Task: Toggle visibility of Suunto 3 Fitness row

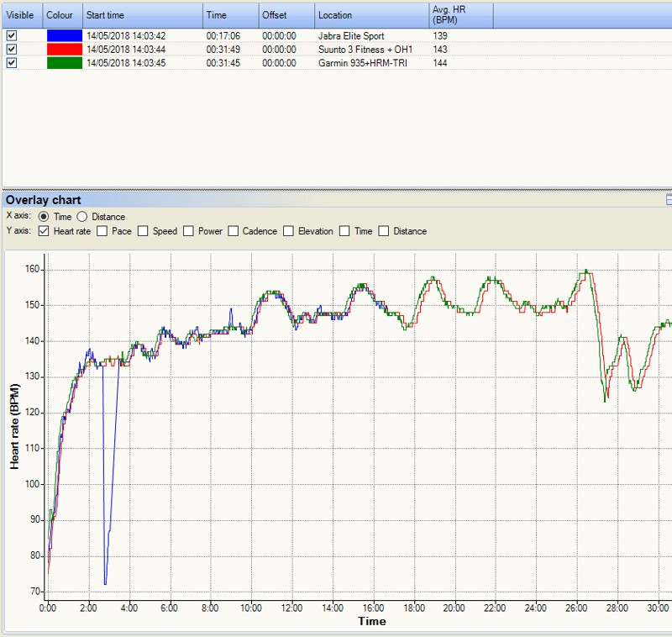Action: (11, 50)
